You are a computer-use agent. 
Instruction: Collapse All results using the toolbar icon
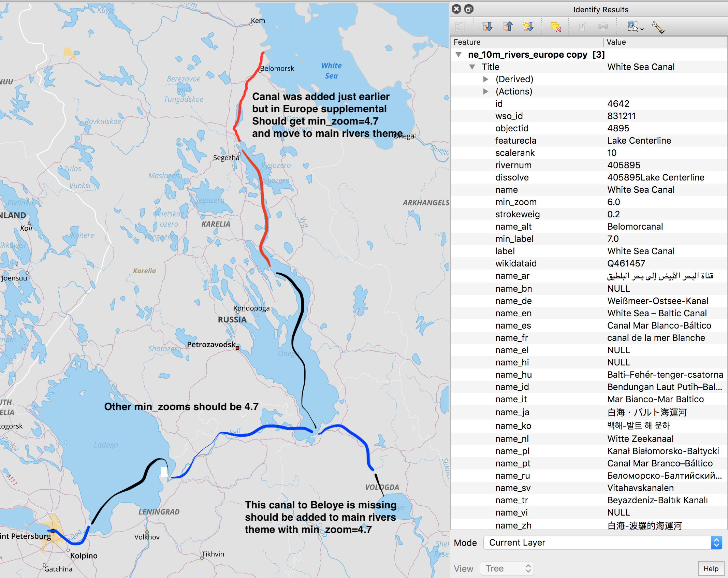click(x=508, y=27)
